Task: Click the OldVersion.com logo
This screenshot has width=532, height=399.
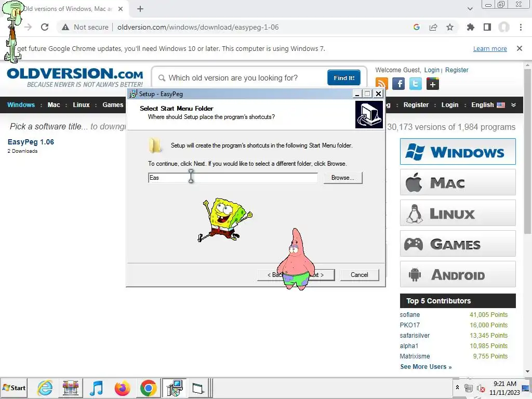Action: tap(75, 77)
